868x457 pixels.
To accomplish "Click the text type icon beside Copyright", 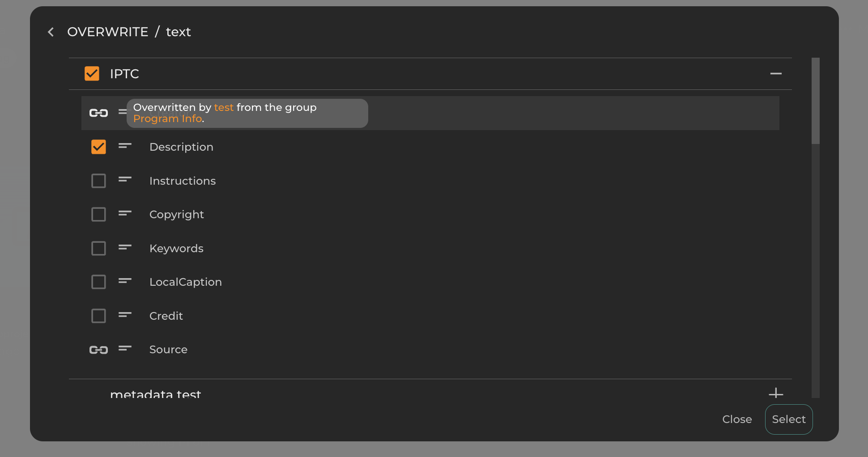I will 125,214.
